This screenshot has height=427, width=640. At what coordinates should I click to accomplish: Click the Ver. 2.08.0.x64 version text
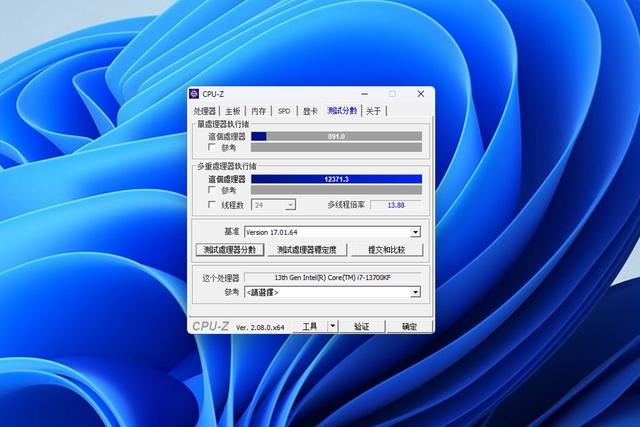coord(260,327)
